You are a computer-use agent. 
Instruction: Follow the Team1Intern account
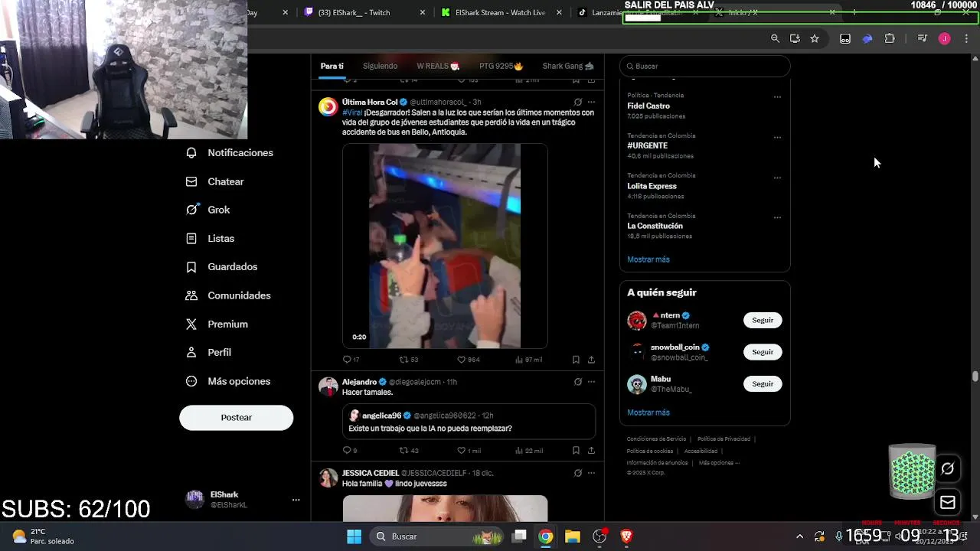pos(763,320)
